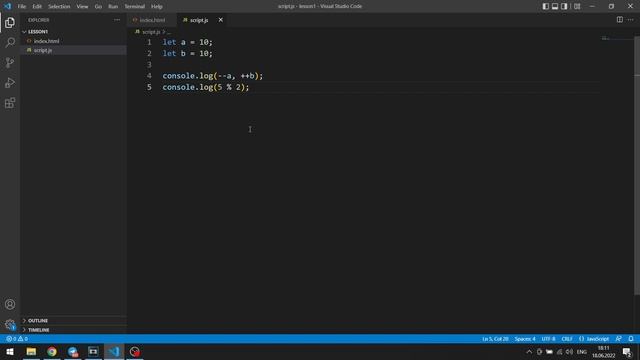The image size is (640, 360).
Task: Click the Visual Studio Code taskbar icon
Action: click(114, 351)
